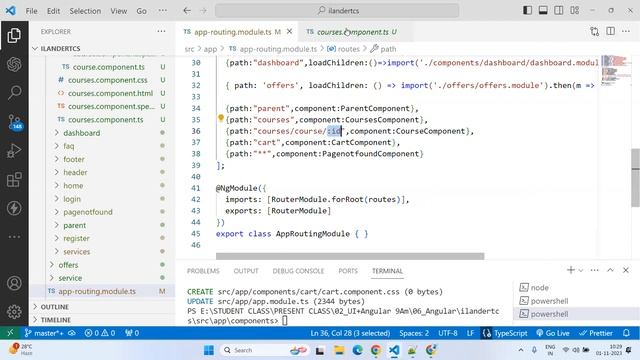The height and width of the screenshot is (360, 640).
Task: Click the editor horizontal scrollbar
Action: (x=350, y=256)
